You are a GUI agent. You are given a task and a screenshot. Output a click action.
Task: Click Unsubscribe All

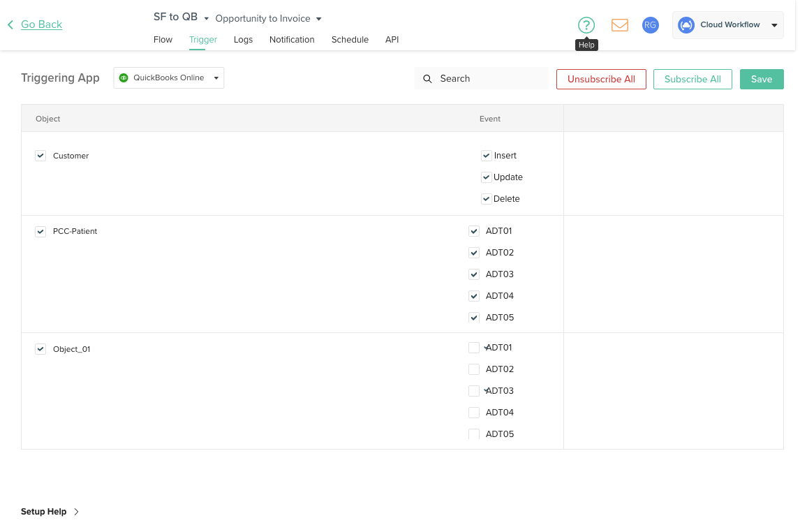pos(601,79)
